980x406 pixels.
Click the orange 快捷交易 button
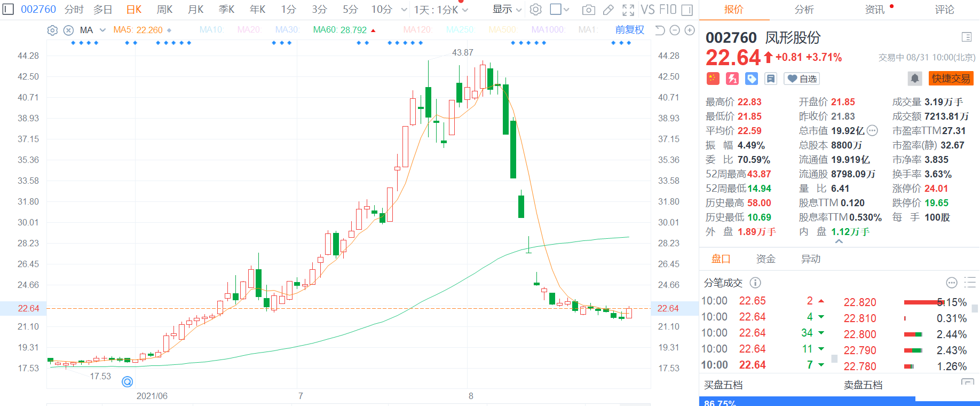[951, 79]
